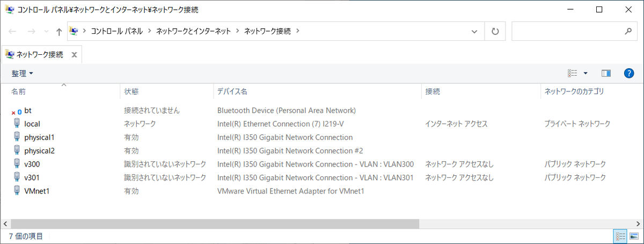Select the ネットワーク接続 tab
Image resolution: width=644 pixels, height=244 pixels.
point(35,54)
